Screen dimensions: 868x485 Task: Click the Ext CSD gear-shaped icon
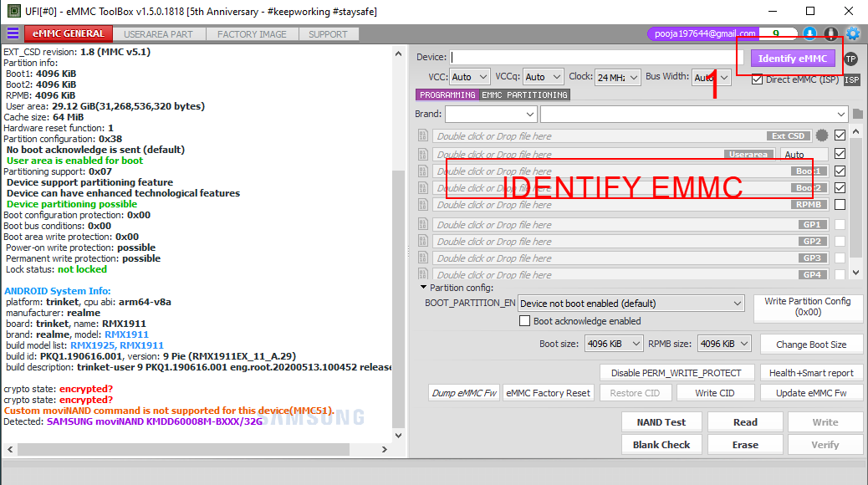tap(822, 135)
